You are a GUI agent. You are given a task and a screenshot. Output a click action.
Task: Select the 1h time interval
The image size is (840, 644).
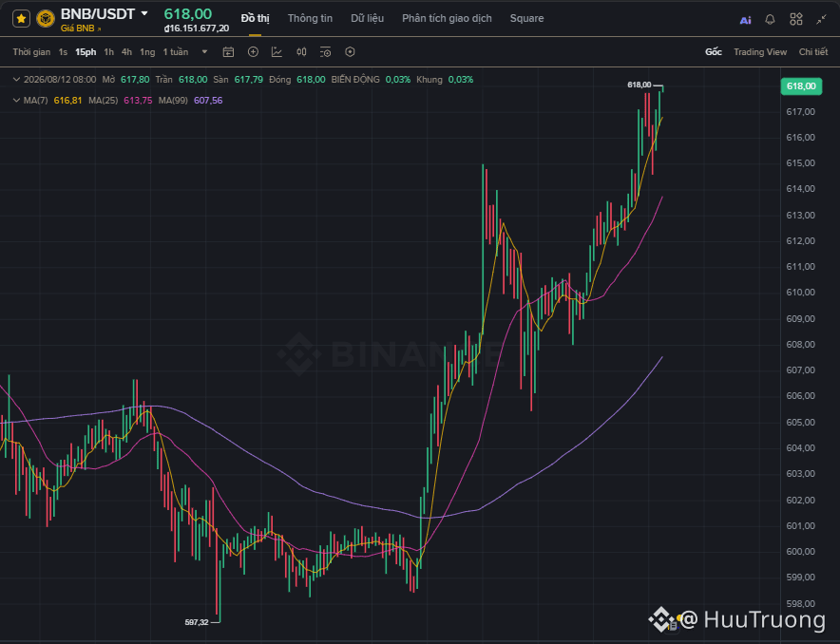tap(108, 52)
